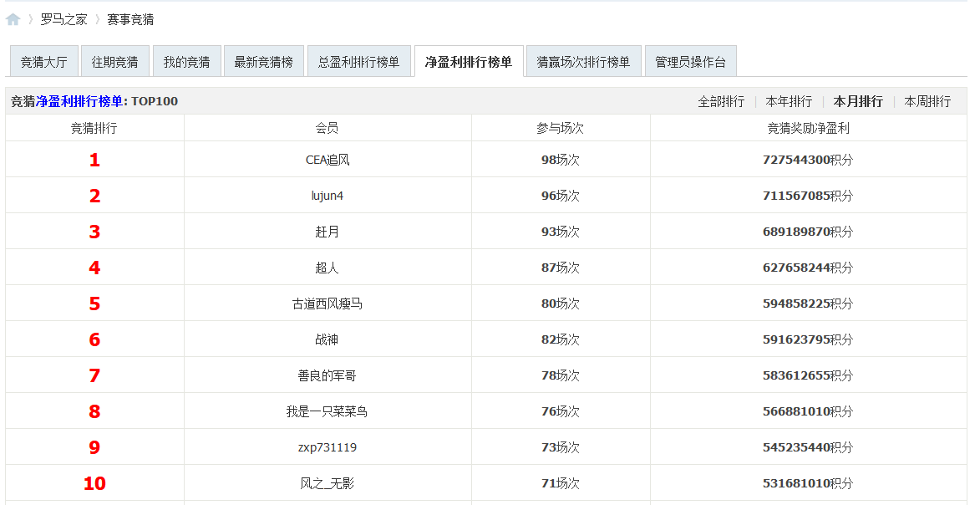Switch ranking to 本年排行
Screen dimensions: 980x505
(x=789, y=100)
